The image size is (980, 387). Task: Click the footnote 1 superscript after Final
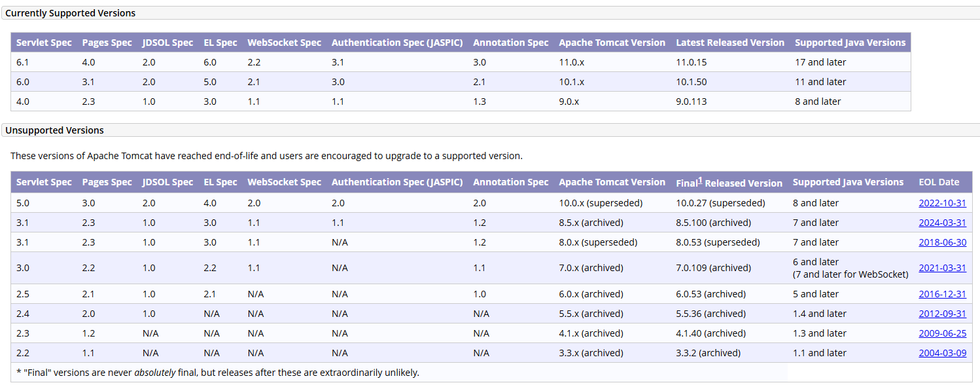click(x=700, y=180)
